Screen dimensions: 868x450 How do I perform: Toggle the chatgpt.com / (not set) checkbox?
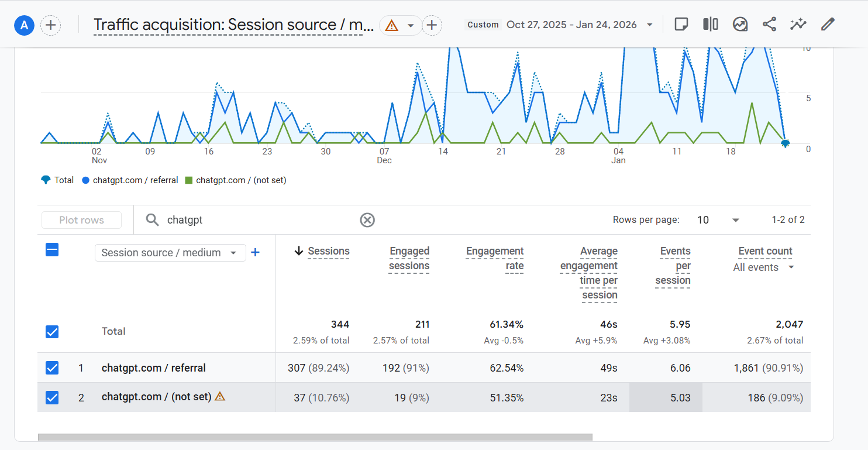(x=52, y=397)
